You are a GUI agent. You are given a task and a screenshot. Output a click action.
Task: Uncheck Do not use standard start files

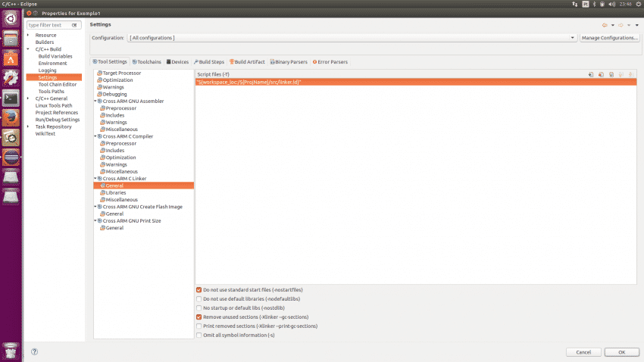199,290
